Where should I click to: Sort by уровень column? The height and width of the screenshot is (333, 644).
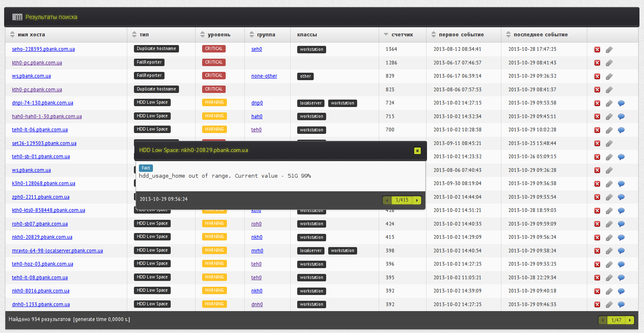(219, 35)
